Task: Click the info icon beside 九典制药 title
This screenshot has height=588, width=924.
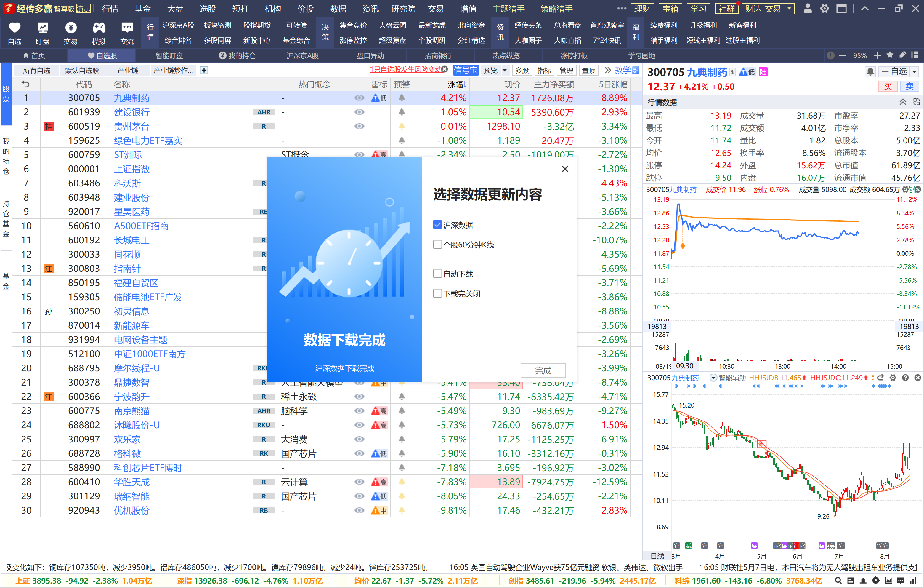Action: click(x=732, y=72)
